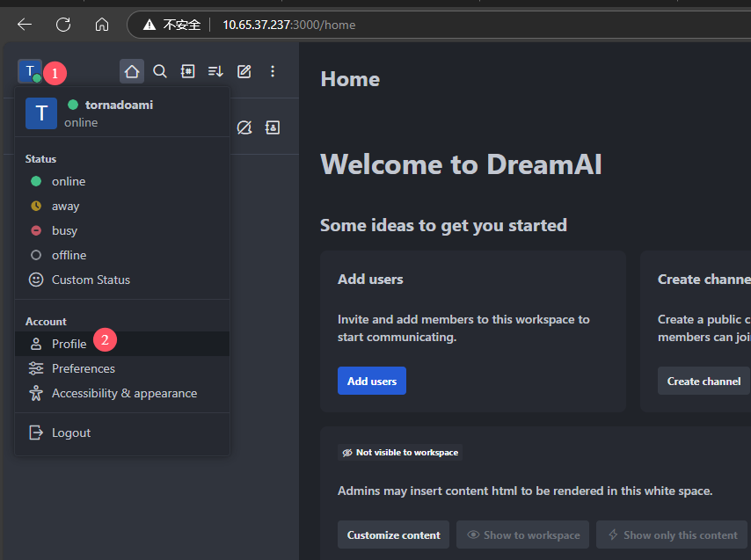Reload the page with the refresh icon
The height and width of the screenshot is (560, 751).
(63, 25)
